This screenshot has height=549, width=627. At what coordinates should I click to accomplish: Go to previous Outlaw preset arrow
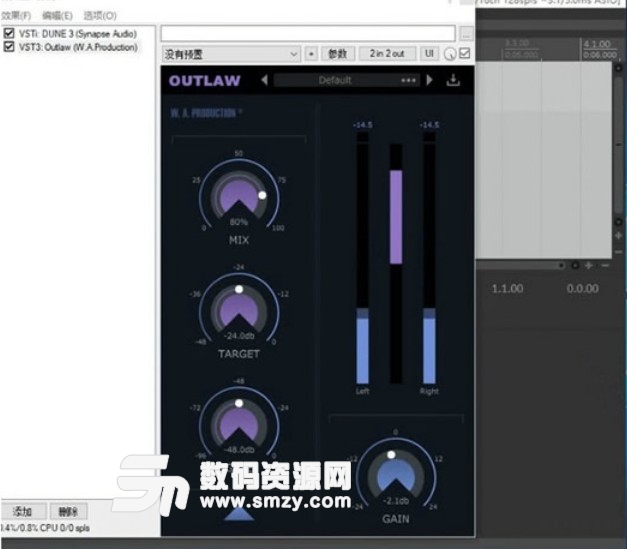point(264,80)
